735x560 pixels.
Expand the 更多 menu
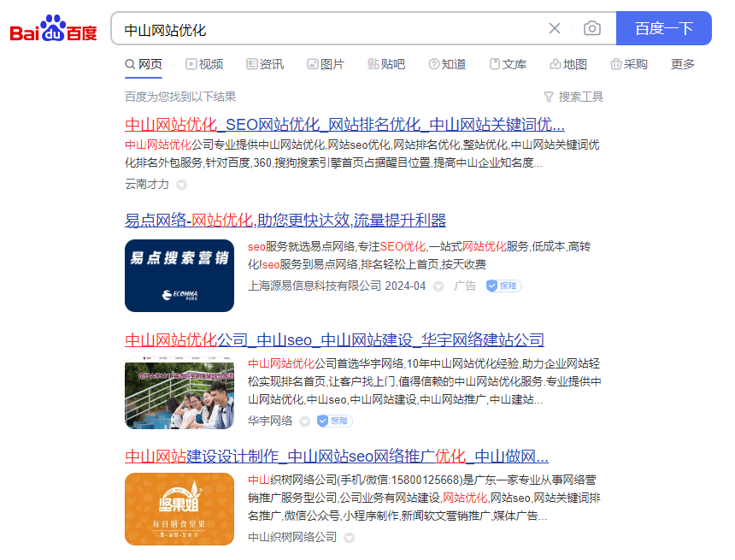point(683,64)
